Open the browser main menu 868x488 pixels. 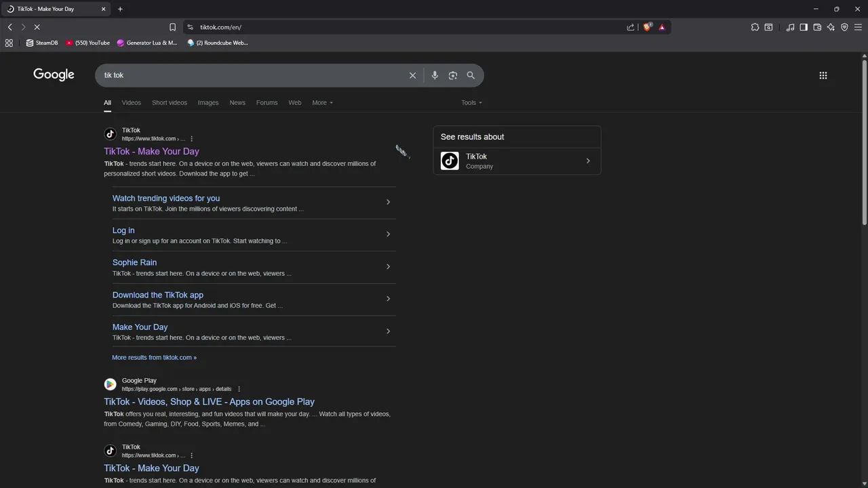pos(858,27)
